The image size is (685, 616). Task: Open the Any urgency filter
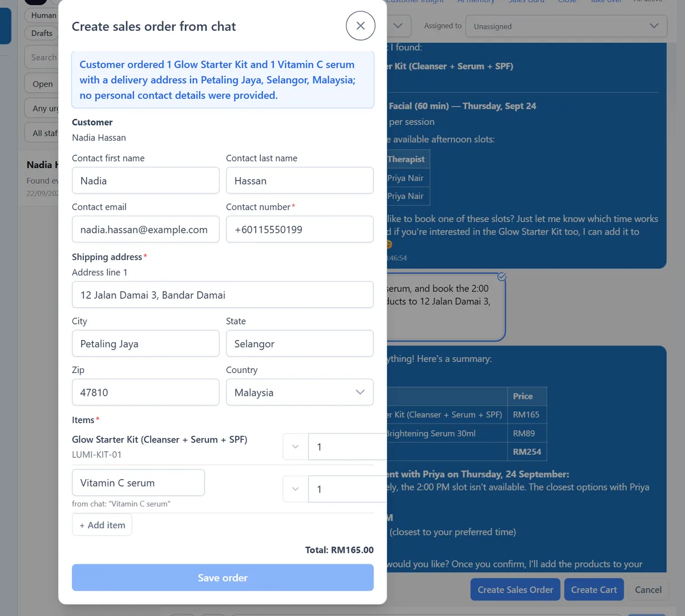click(x=42, y=108)
